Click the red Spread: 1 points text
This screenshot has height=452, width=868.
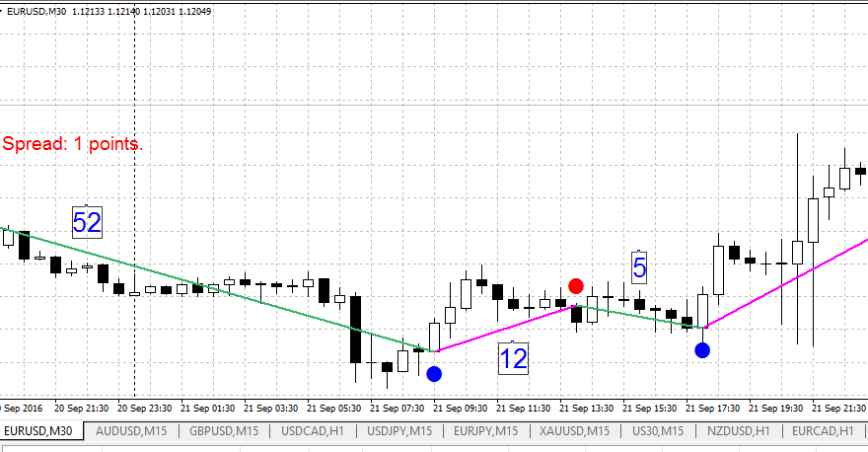click(73, 144)
